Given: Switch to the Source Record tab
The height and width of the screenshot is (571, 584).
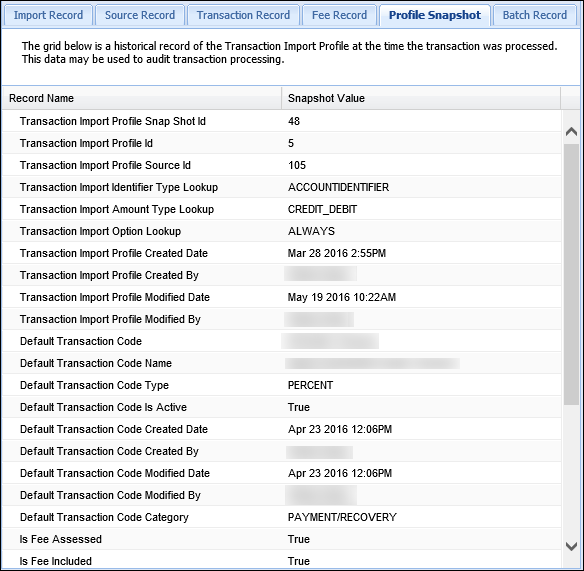Looking at the screenshot, I should [x=140, y=15].
